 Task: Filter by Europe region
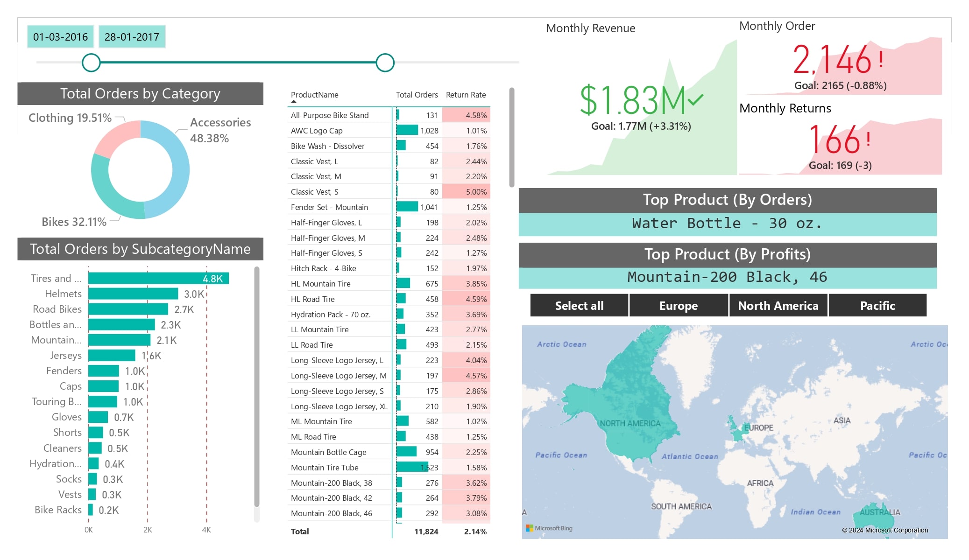tap(679, 306)
